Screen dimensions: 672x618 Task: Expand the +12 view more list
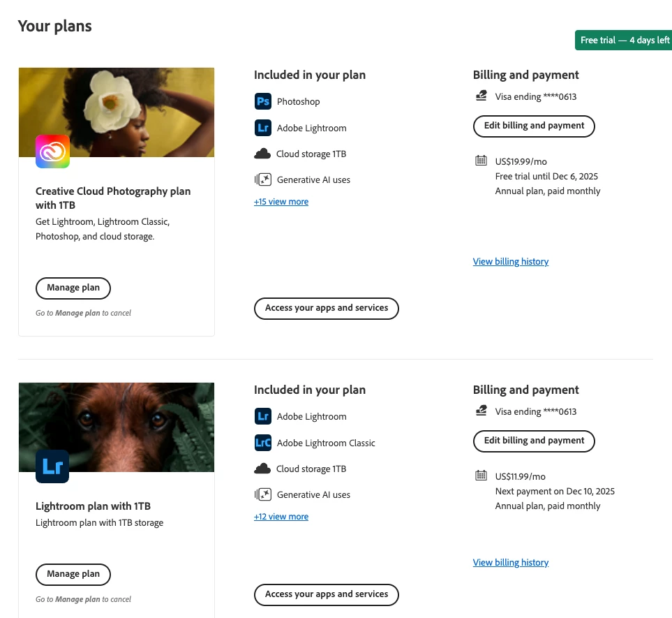coord(281,516)
